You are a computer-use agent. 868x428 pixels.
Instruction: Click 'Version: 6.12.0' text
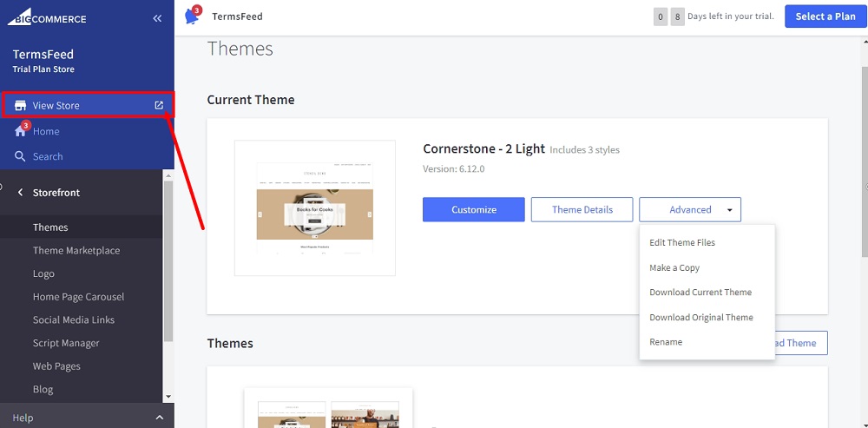(454, 169)
